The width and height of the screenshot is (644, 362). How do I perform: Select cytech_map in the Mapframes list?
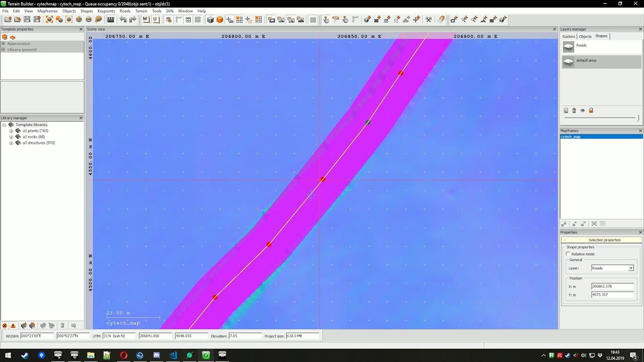point(601,137)
